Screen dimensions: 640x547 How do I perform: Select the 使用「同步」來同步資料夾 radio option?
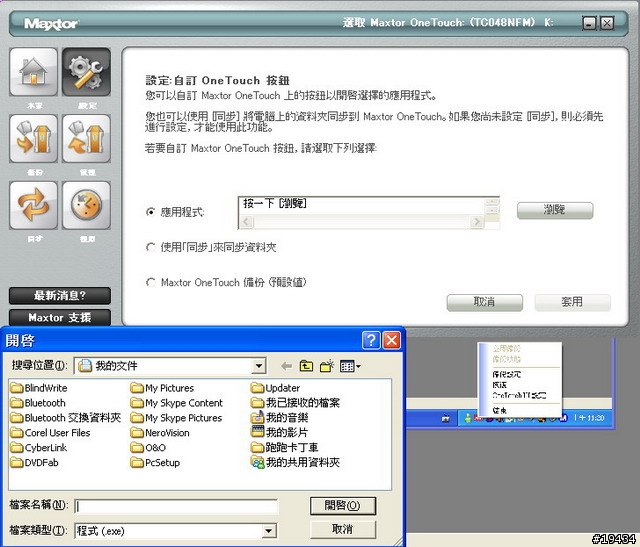pos(151,247)
